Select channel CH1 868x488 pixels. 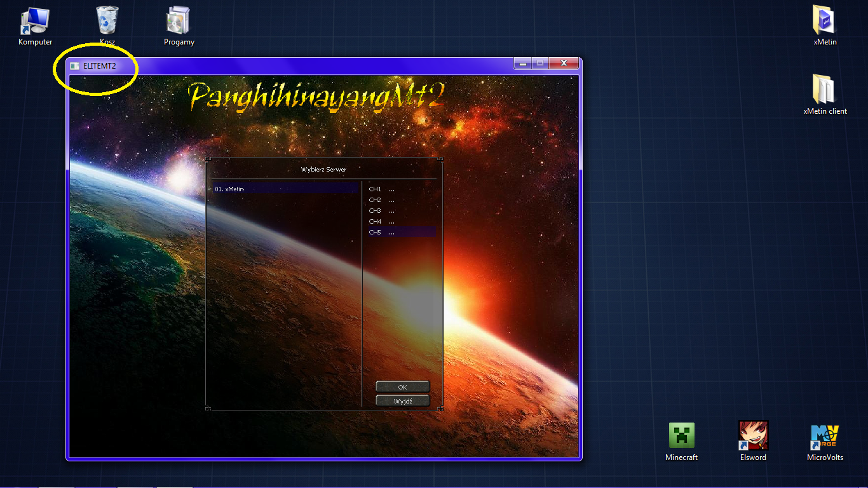point(402,189)
